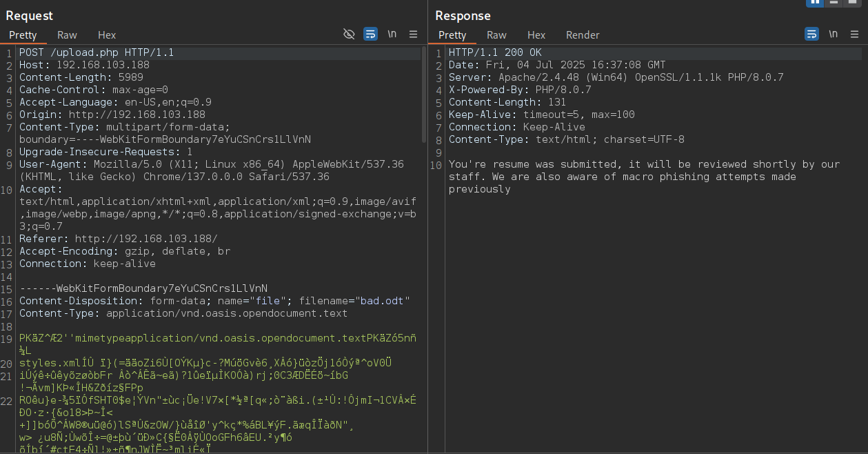
Task: Click the 'Connection: Keep-Alive' response header
Action: tap(517, 127)
